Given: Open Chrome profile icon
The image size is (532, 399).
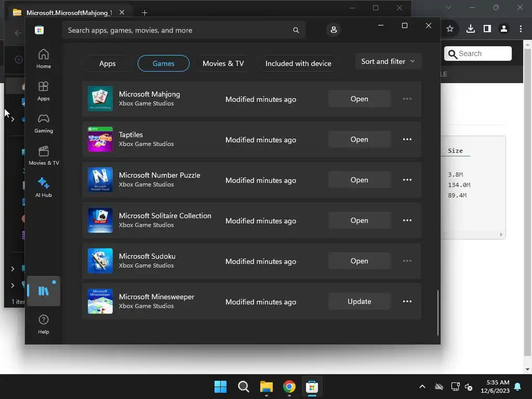Looking at the screenshot, I should (504, 29).
